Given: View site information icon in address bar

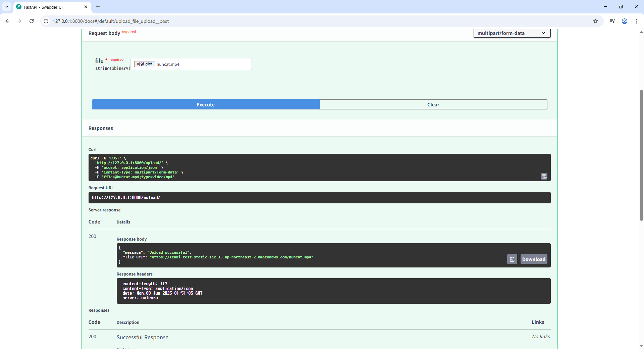Looking at the screenshot, I should (x=46, y=21).
